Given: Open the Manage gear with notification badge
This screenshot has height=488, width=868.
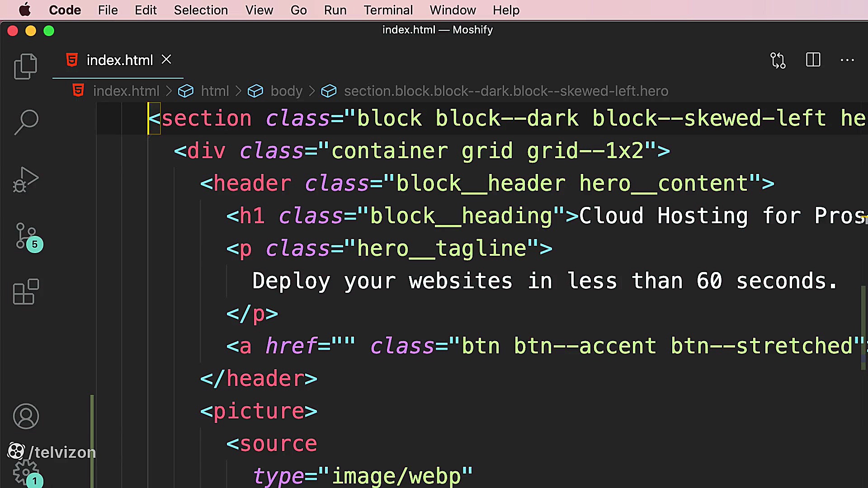Looking at the screenshot, I should pyautogui.click(x=26, y=472).
